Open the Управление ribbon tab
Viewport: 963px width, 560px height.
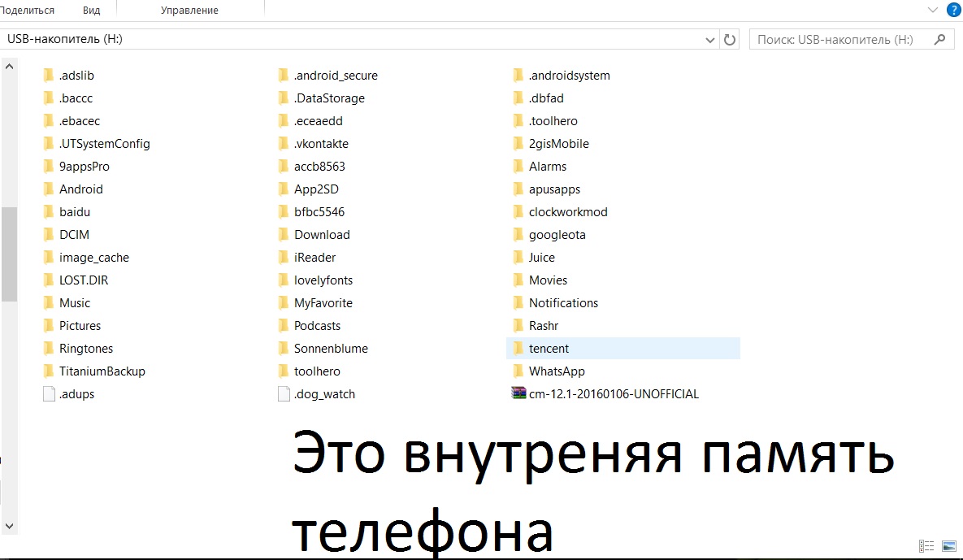[189, 11]
